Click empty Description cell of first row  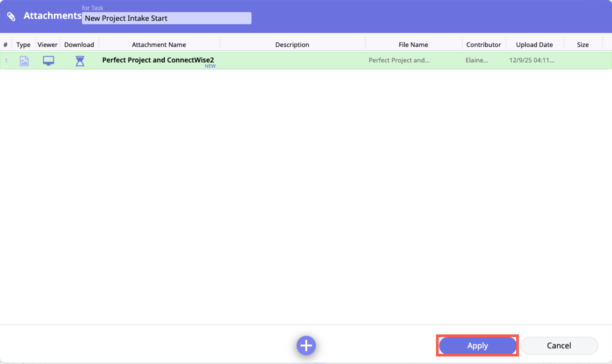tap(292, 60)
